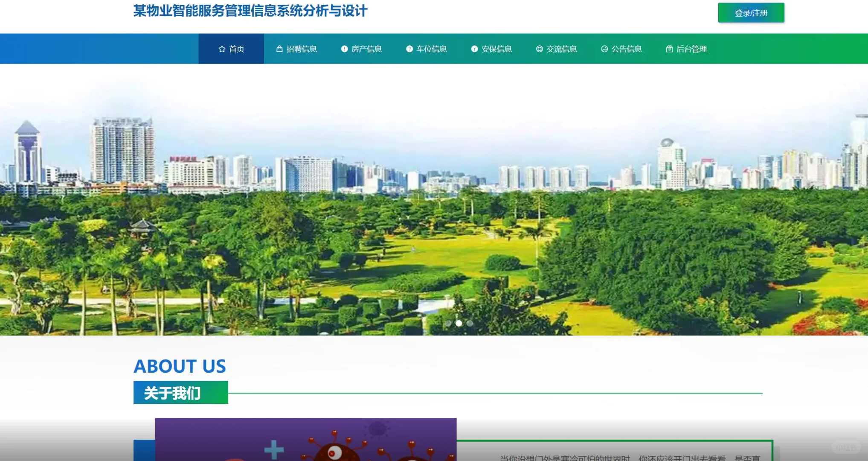Open the 招聘信息 navigation menu
868x461 pixels.
[x=296, y=49]
